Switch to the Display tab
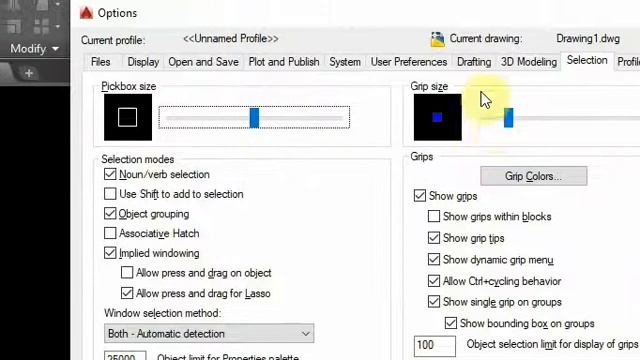 tap(143, 62)
